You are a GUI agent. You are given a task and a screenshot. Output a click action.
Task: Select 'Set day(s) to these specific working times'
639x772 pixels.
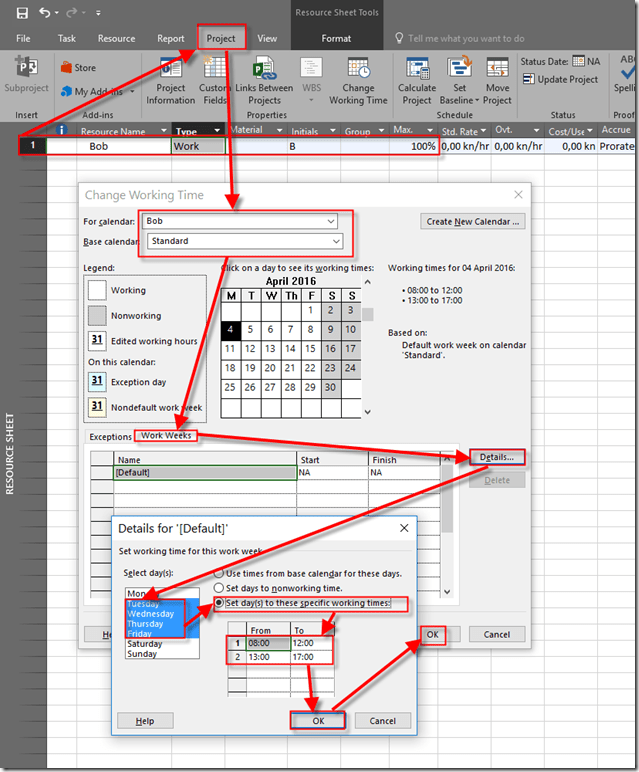pos(219,603)
